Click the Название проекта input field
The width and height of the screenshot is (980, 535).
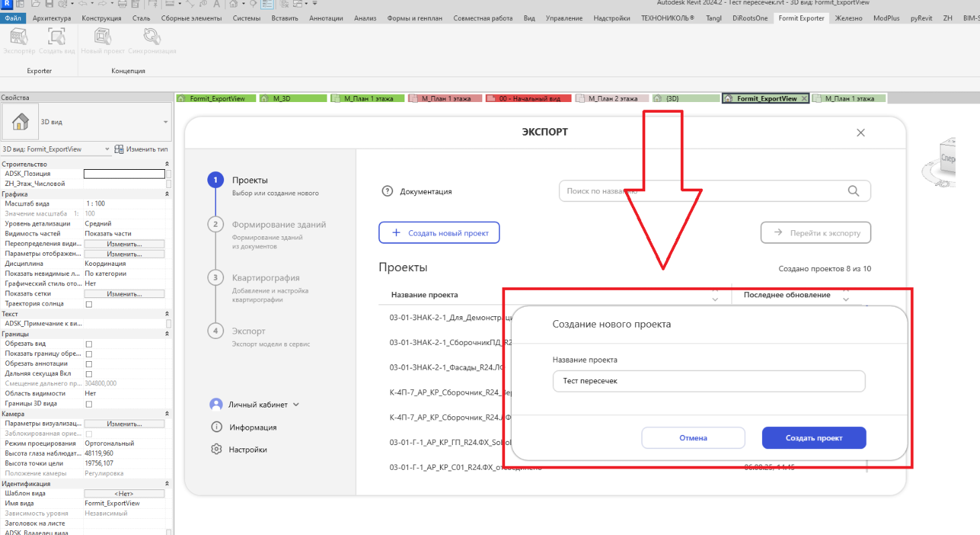click(709, 381)
